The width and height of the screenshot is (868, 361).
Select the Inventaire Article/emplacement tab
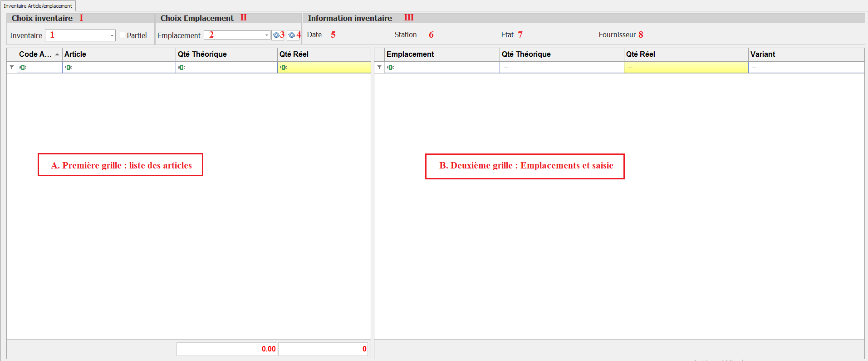(38, 6)
